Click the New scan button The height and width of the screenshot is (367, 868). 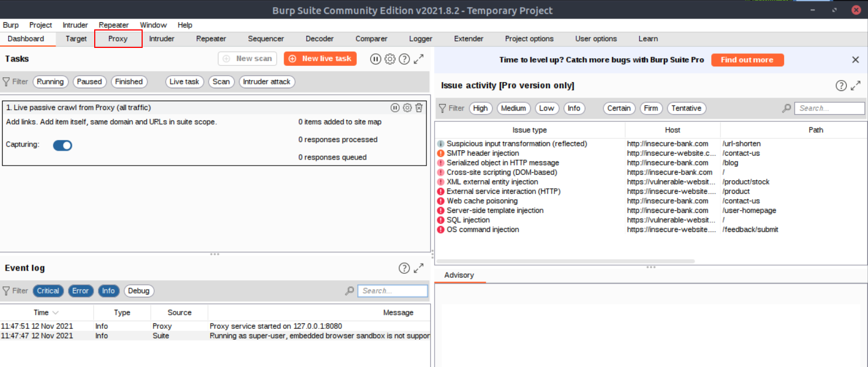247,59
